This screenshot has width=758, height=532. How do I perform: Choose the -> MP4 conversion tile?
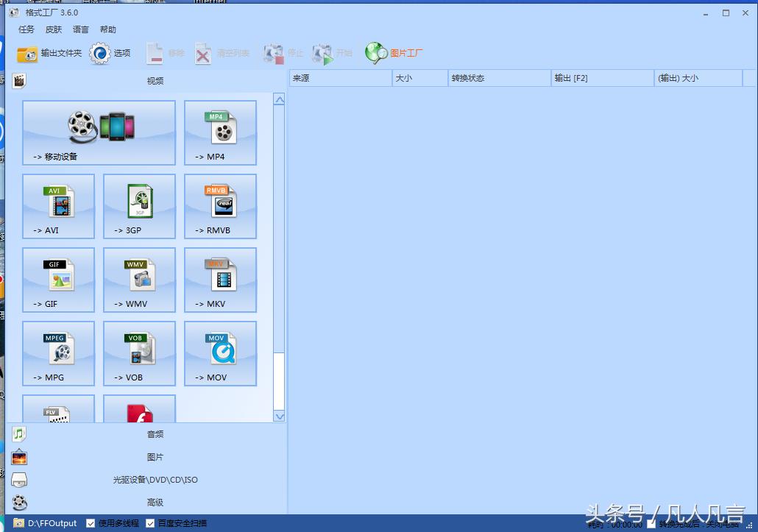pos(221,133)
